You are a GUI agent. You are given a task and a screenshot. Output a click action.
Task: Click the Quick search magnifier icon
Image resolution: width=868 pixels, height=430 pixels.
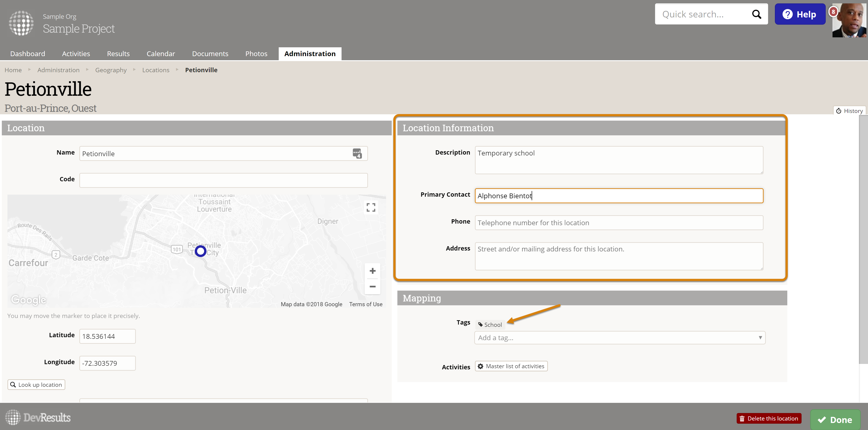coord(757,14)
